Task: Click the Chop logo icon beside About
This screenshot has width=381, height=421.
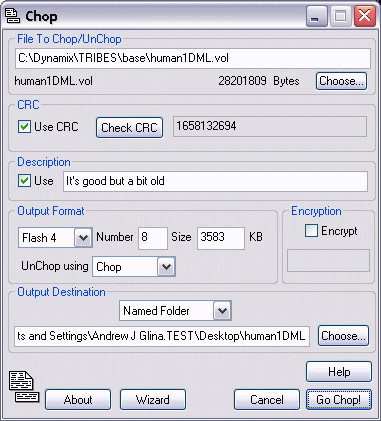Action: point(24,387)
